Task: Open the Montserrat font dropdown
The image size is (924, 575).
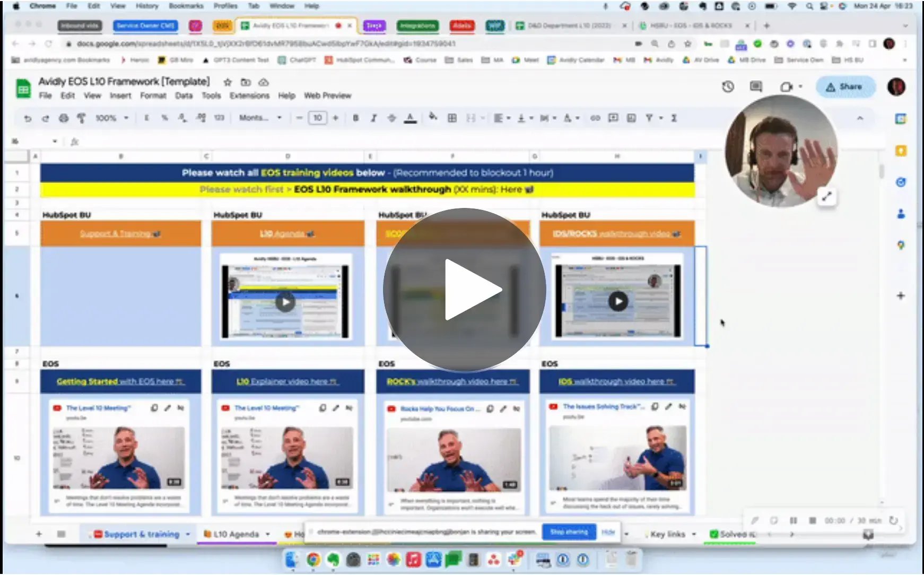Action: point(260,118)
